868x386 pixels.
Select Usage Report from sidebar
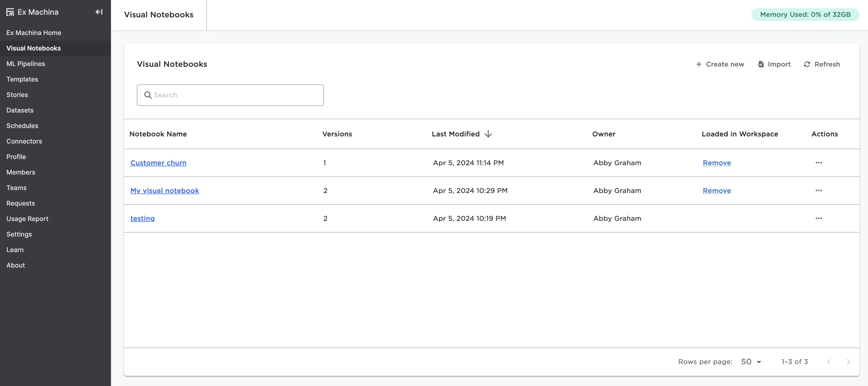[27, 219]
